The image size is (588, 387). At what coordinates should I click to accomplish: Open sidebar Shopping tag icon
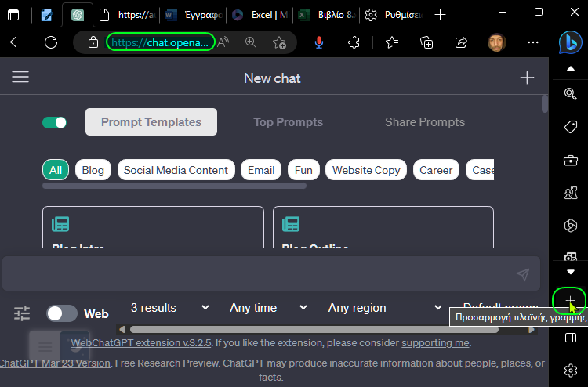click(571, 127)
